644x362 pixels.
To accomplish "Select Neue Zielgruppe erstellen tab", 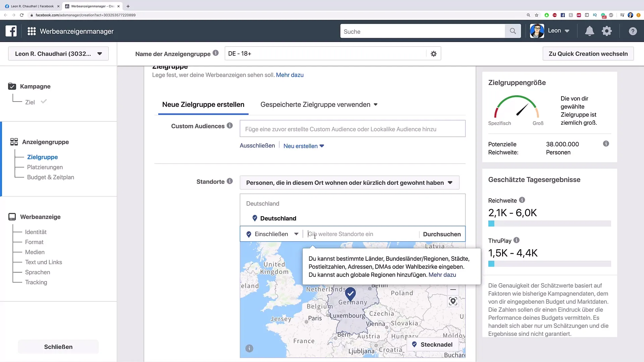I will pyautogui.click(x=203, y=105).
